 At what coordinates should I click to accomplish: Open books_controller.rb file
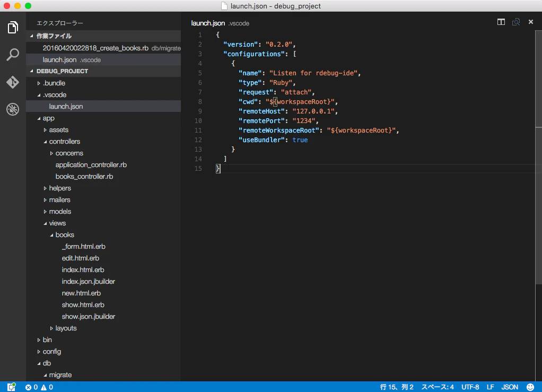click(x=84, y=177)
